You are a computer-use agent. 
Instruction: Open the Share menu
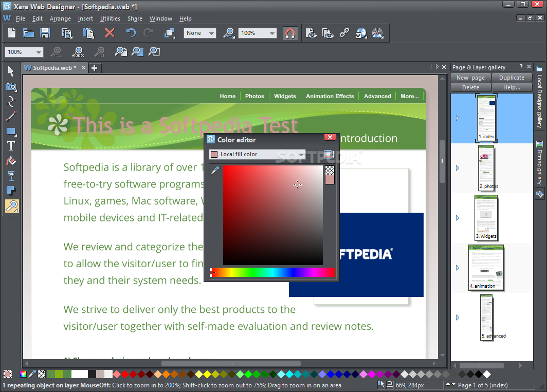[x=135, y=18]
